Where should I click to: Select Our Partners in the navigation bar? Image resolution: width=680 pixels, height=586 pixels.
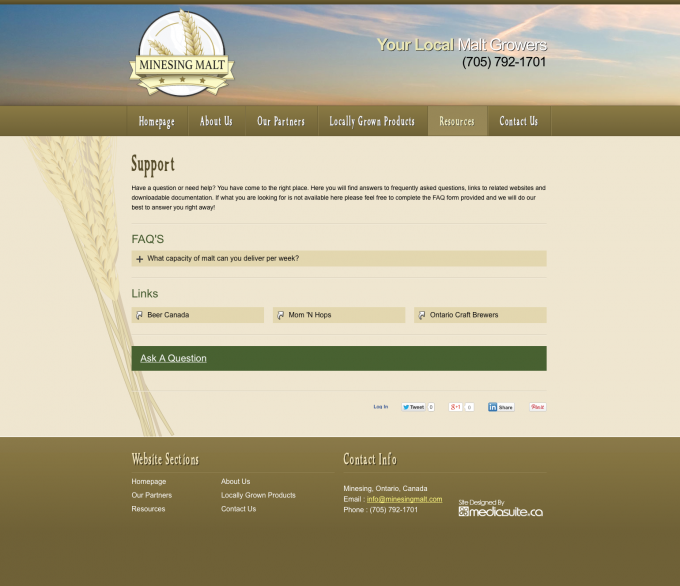click(281, 121)
